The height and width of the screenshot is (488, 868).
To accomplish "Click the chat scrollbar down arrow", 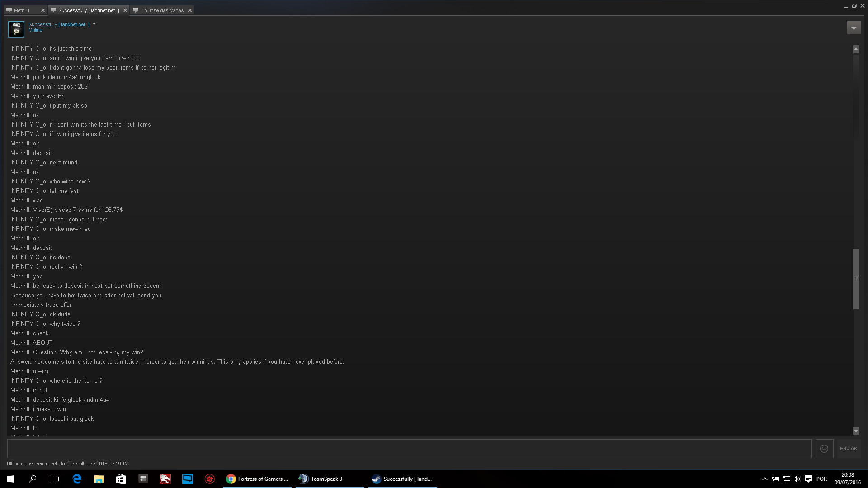I will pyautogui.click(x=856, y=431).
